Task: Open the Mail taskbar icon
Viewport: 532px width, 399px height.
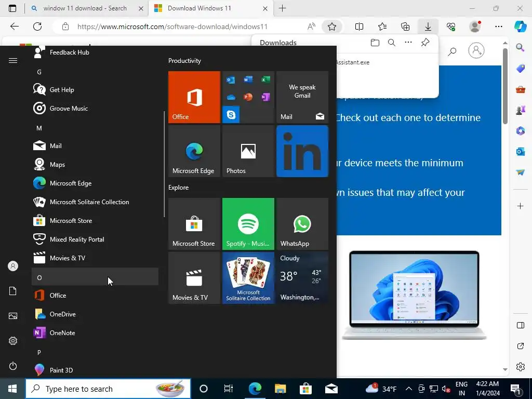Action: [331, 389]
